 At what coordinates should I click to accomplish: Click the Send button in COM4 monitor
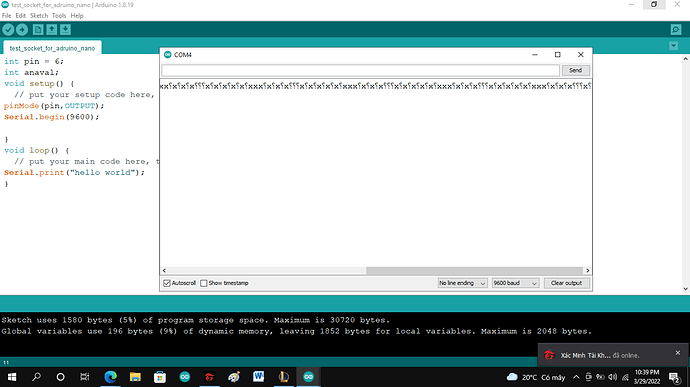(575, 70)
